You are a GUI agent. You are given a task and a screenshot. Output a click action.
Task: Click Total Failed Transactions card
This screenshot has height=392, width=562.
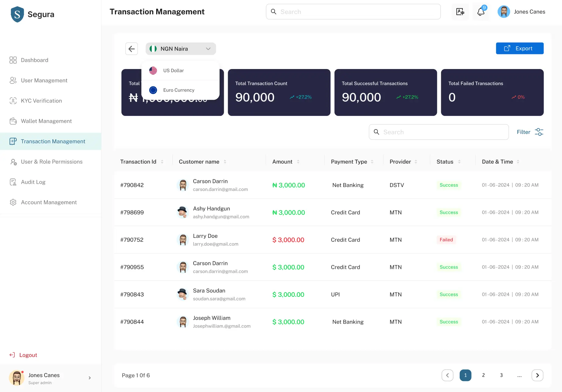(x=492, y=92)
